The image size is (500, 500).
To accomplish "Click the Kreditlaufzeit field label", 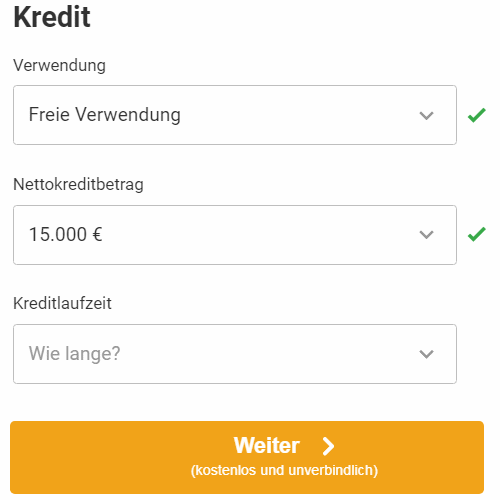I will (62, 303).
